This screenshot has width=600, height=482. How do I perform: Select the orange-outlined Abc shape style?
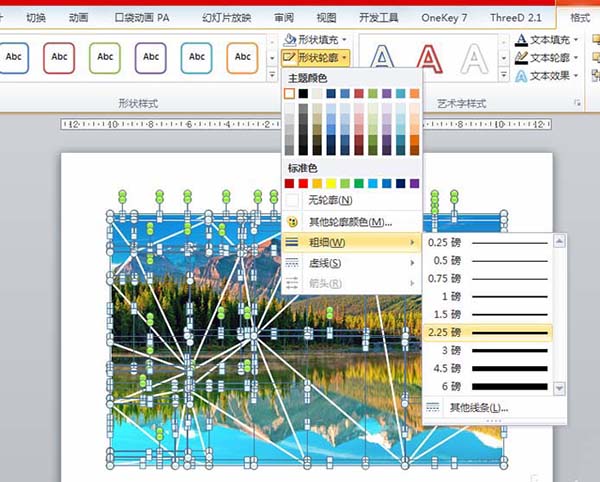[x=241, y=57]
